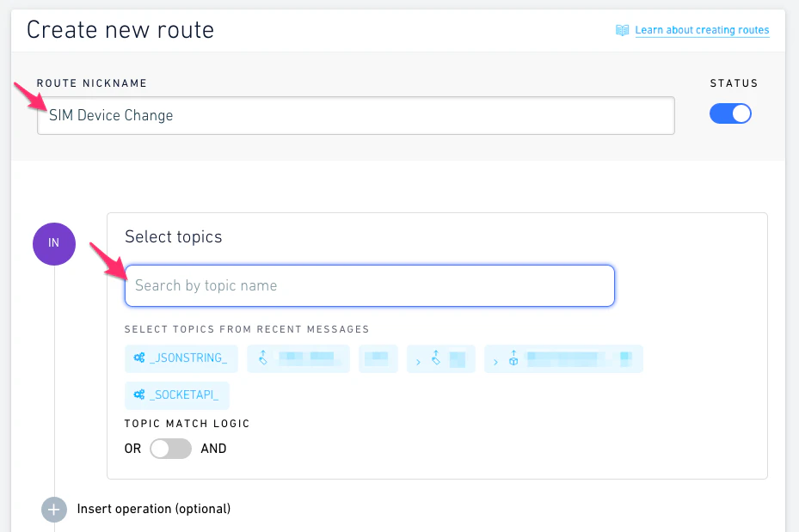The width and height of the screenshot is (799, 532).
Task: Click the plus icon next to Insert operation
Action: [x=53, y=509]
